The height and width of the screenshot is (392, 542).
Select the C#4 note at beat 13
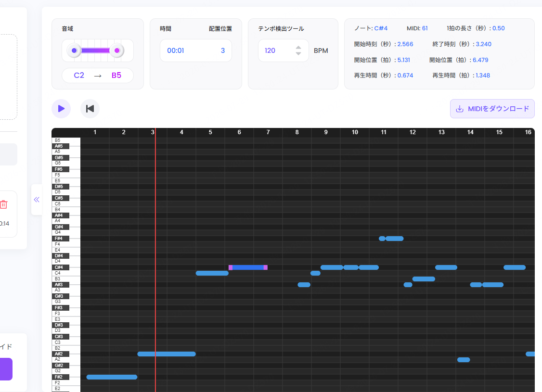(446, 267)
